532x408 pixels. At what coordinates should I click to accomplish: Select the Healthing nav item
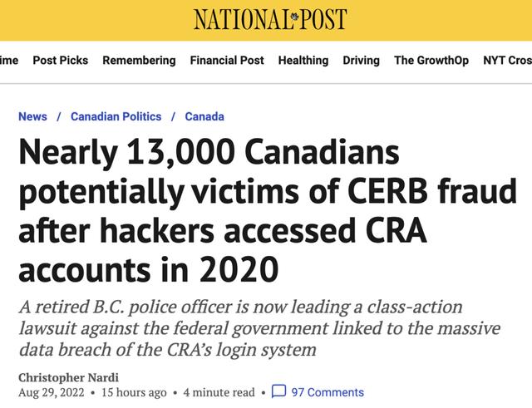click(x=303, y=60)
